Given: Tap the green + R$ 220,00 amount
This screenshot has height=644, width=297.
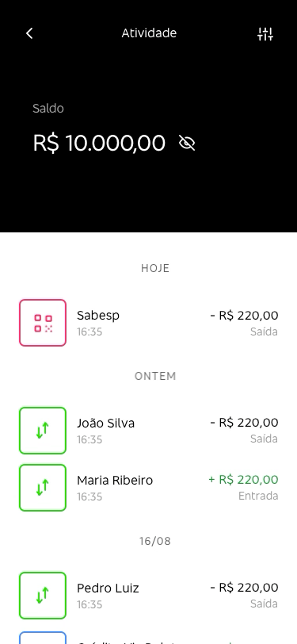Looking at the screenshot, I should (243, 479).
